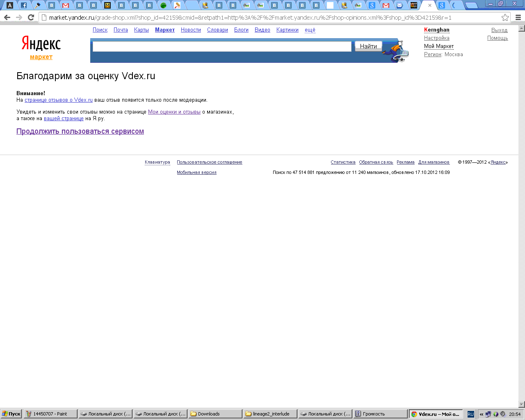Close the active Vdex.ru tab
Image resolution: width=525 pixels, height=420 pixels.
click(x=429, y=5)
